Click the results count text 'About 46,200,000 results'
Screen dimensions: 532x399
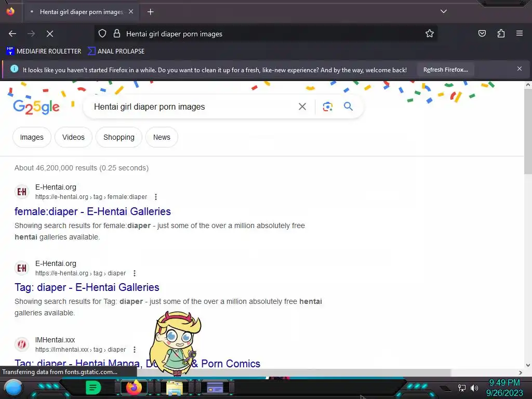[x=56, y=168]
